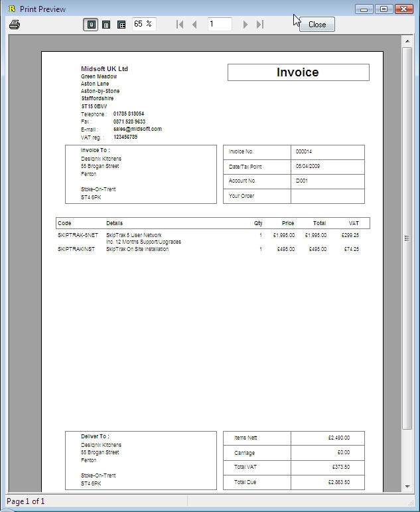This screenshot has width=420, height=512.
Task: Go to the previous page
Action: [x=194, y=25]
